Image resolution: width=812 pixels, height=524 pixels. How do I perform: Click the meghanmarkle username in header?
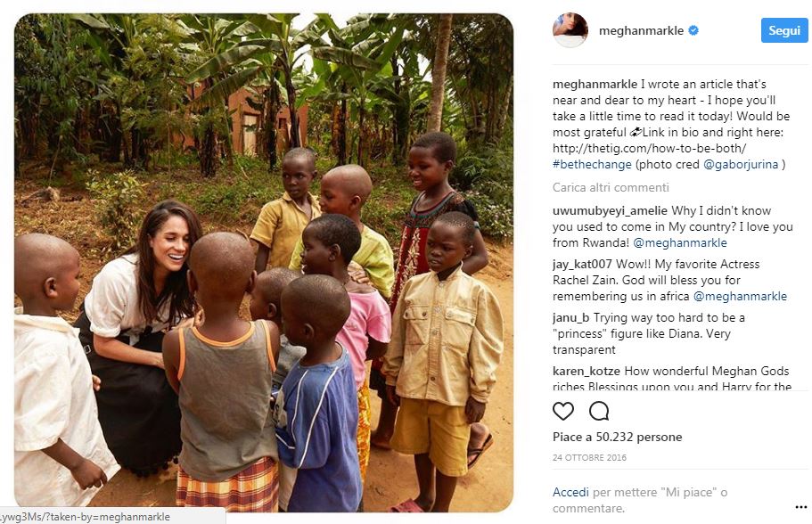pos(638,31)
